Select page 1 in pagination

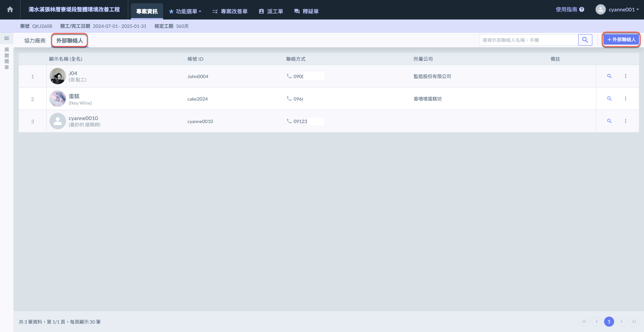pyautogui.click(x=609, y=322)
